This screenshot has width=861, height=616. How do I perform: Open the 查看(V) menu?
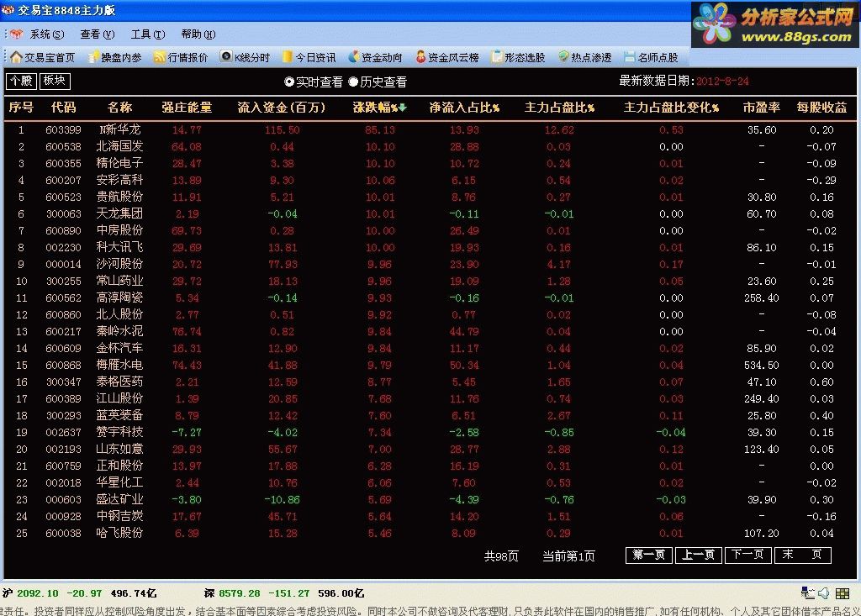[x=98, y=34]
